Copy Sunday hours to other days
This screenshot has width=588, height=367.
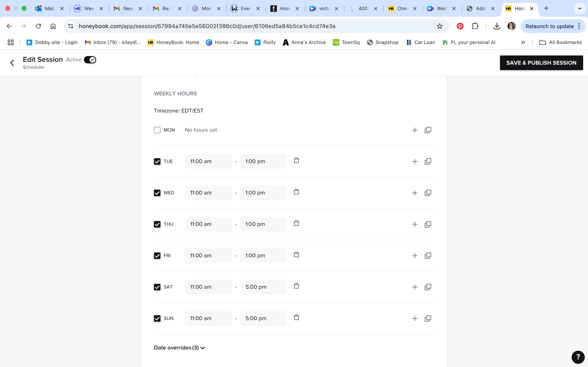[428, 318]
